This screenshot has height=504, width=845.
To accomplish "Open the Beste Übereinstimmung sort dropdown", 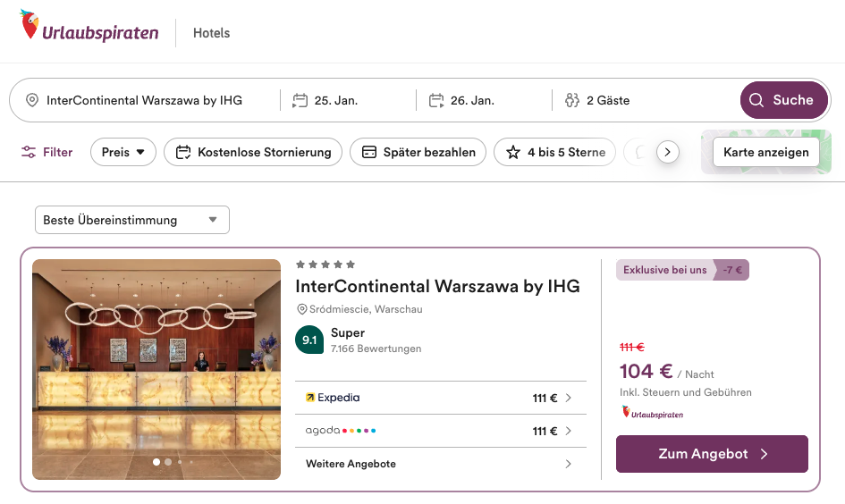I will tap(131, 220).
